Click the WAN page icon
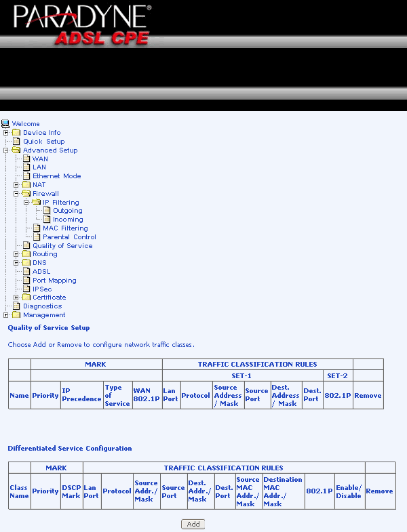Image resolution: width=407 pixels, height=532 pixels. (x=26, y=159)
